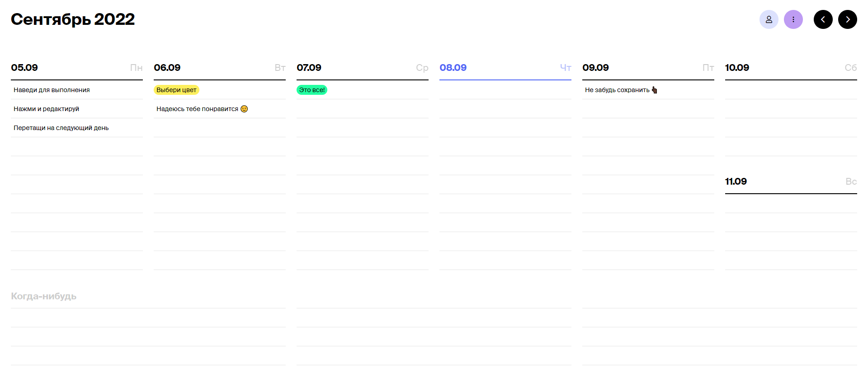Open the green "Это все!" task
Image resolution: width=868 pixels, height=377 pixels.
pos(312,90)
